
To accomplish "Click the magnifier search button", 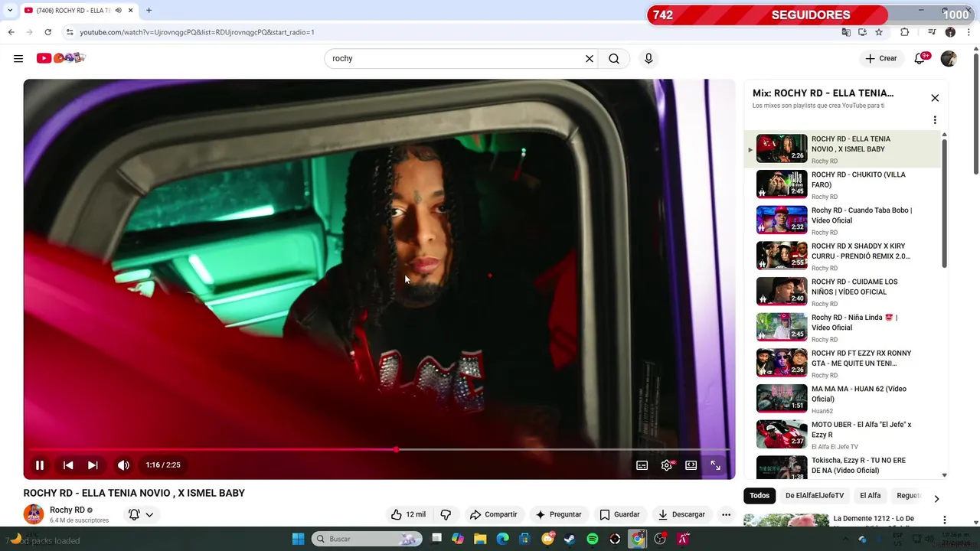I will pyautogui.click(x=614, y=58).
